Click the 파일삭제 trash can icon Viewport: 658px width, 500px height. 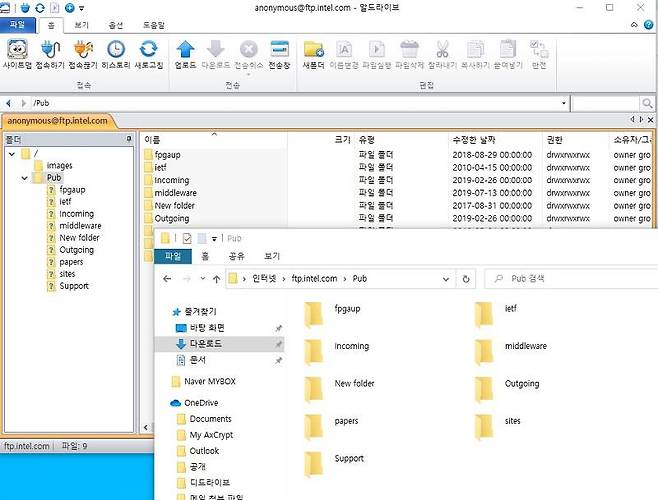410,54
